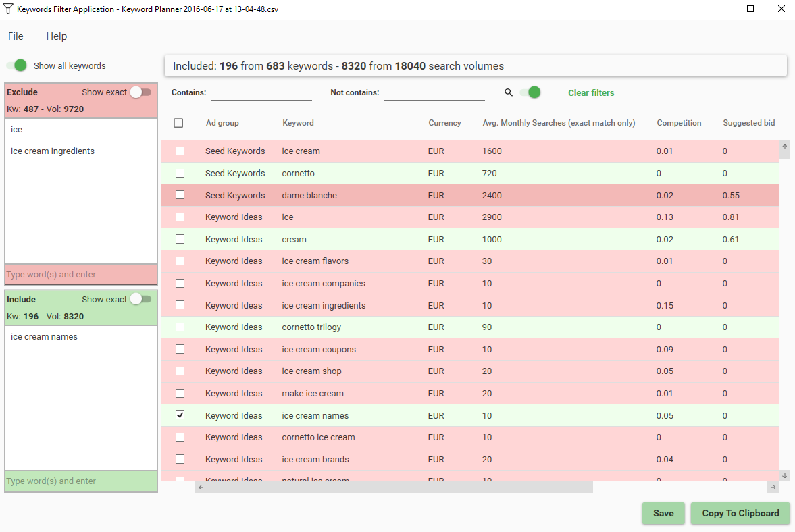The width and height of the screenshot is (795, 532).
Task: Tick the checkbox for cornetto trilogy row
Action: click(180, 327)
